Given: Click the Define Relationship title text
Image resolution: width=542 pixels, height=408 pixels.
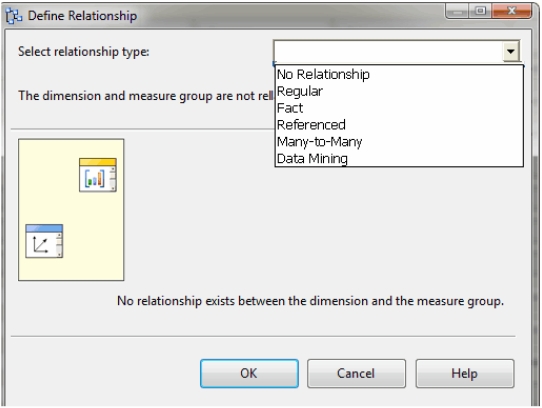Looking at the screenshot, I should [82, 16].
